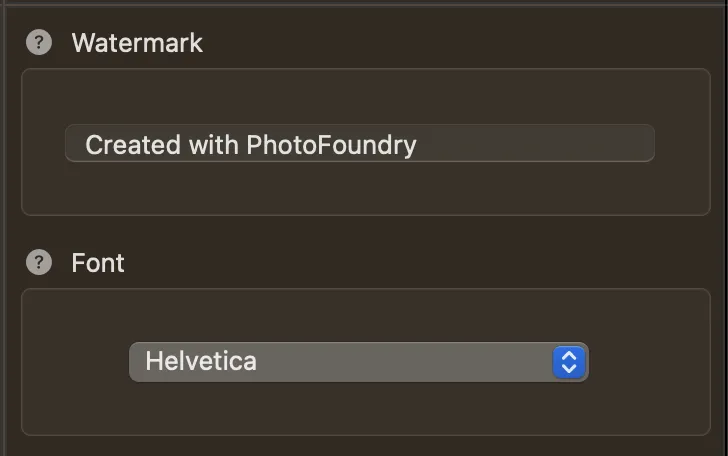Image resolution: width=728 pixels, height=456 pixels.
Task: Click into the Watermark text field
Action: 359,144
